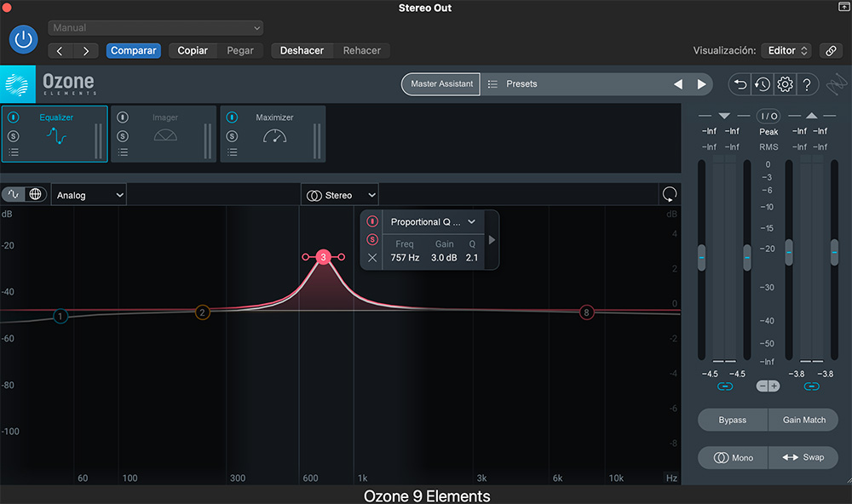The width and height of the screenshot is (852, 504).
Task: Open the Stereo channel dropdown
Action: click(x=339, y=194)
